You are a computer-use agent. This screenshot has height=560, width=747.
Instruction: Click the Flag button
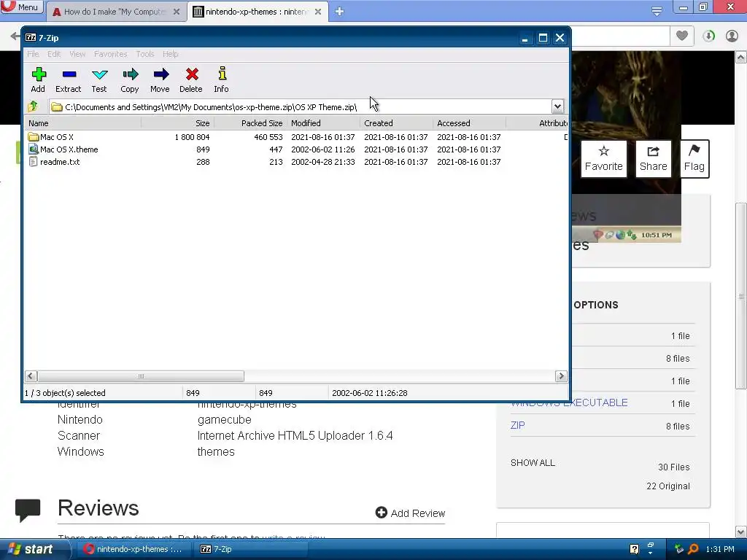click(x=694, y=158)
